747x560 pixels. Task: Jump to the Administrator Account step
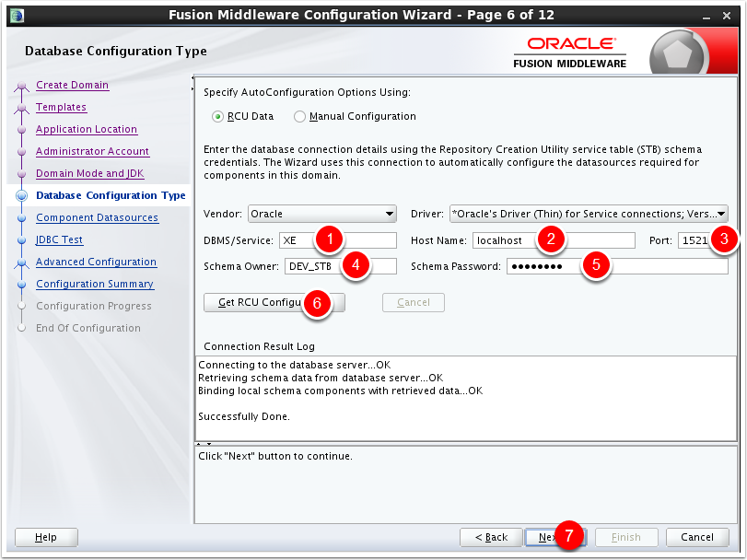[92, 152]
